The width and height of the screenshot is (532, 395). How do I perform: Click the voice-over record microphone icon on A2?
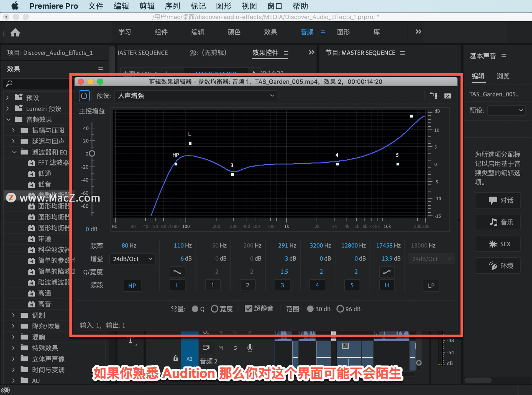point(250,348)
